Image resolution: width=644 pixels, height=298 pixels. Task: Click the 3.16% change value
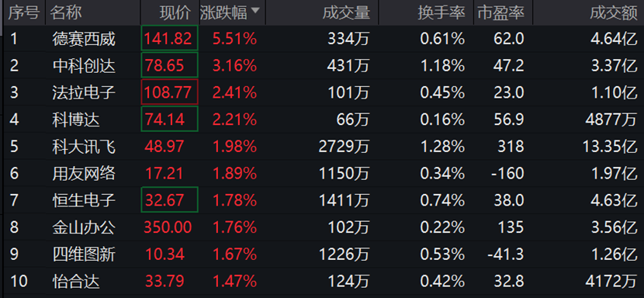click(234, 66)
